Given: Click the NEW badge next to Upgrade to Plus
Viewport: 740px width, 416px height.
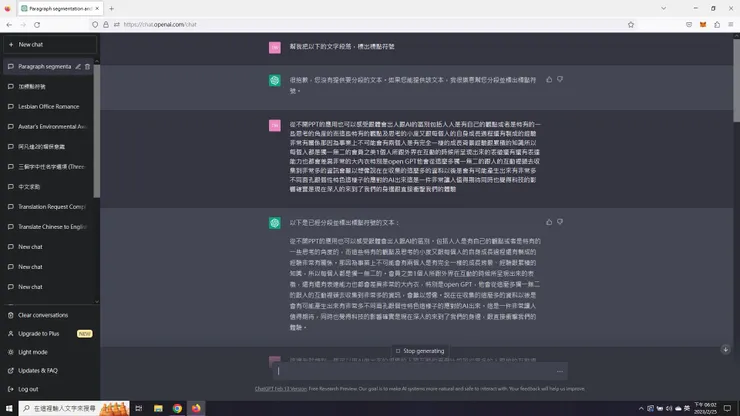Looking at the screenshot, I should click(x=84, y=333).
